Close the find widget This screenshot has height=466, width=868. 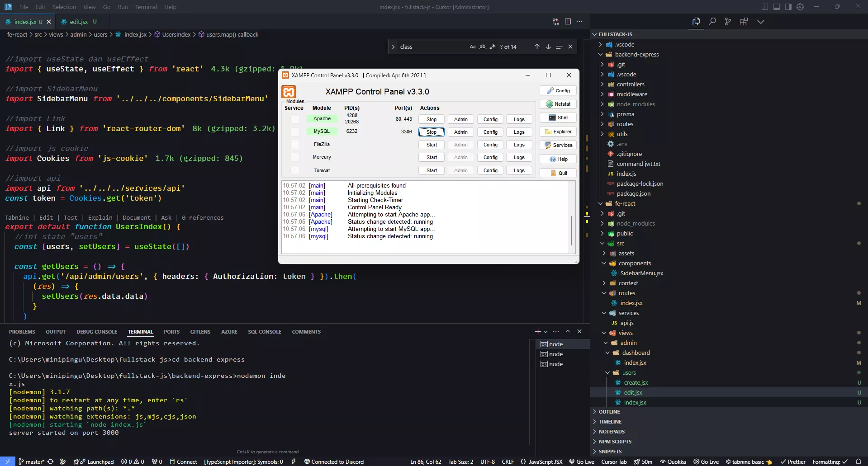tap(570, 47)
